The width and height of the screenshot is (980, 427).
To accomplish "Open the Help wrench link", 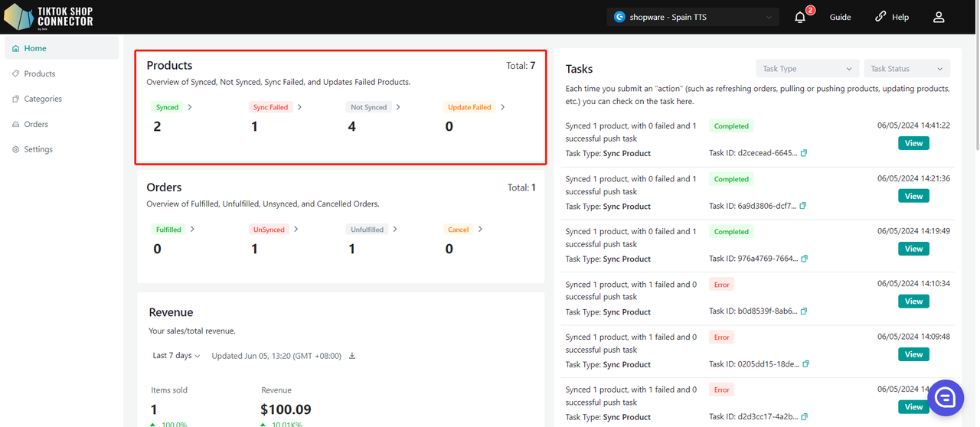I will 892,17.
